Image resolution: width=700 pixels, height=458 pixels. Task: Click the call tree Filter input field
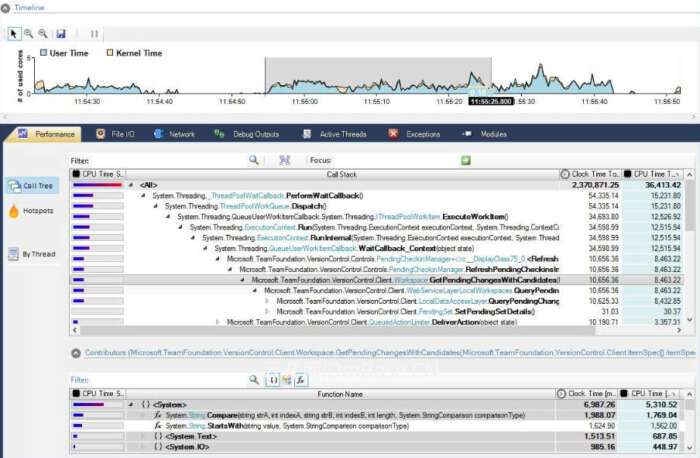click(x=169, y=160)
